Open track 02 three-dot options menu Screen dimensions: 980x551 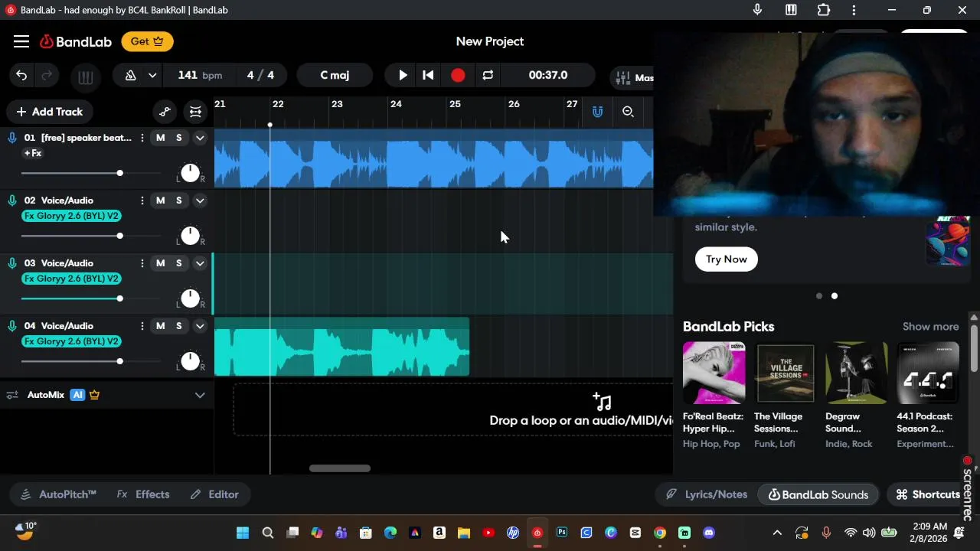[x=142, y=201]
